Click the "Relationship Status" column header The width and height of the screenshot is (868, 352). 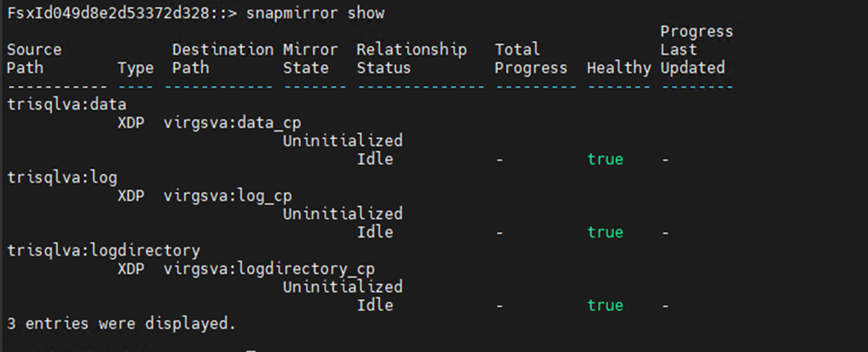coord(411,58)
